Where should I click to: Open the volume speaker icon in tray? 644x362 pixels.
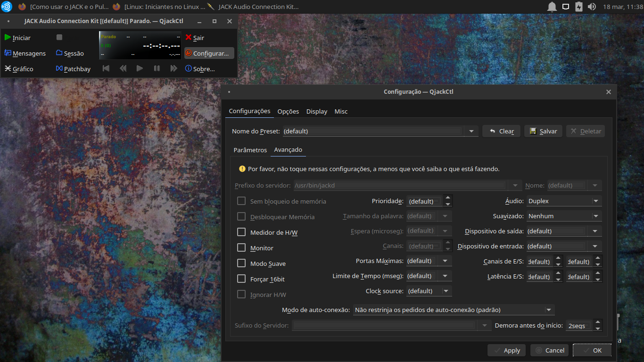tap(592, 7)
